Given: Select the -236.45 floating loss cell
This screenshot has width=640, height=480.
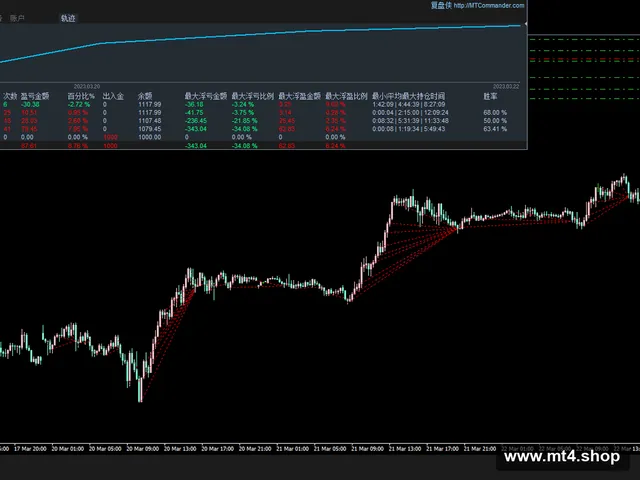Looking at the screenshot, I should pyautogui.click(x=196, y=121).
